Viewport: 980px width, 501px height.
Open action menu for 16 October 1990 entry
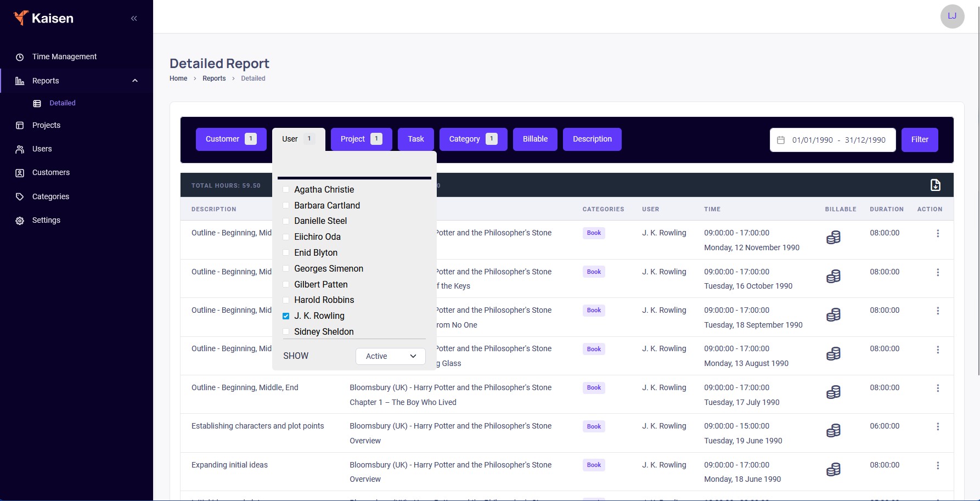point(938,272)
